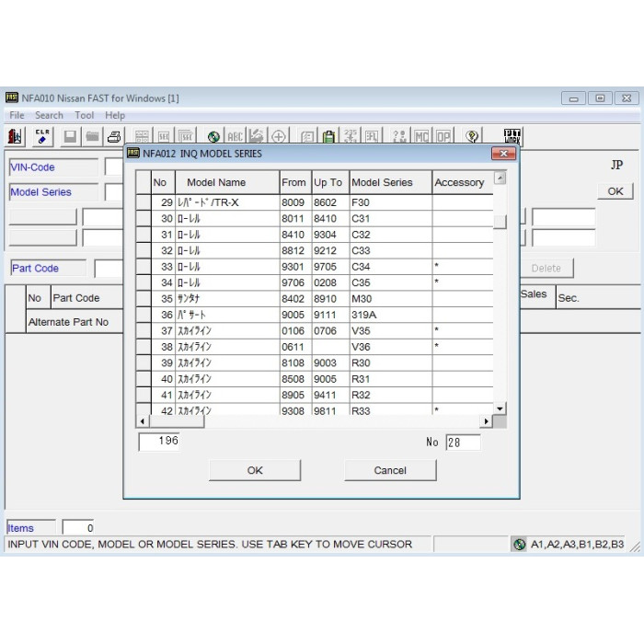Screen dimensions: 644x644
Task: Click the printer toolbar icon
Action: [114, 136]
